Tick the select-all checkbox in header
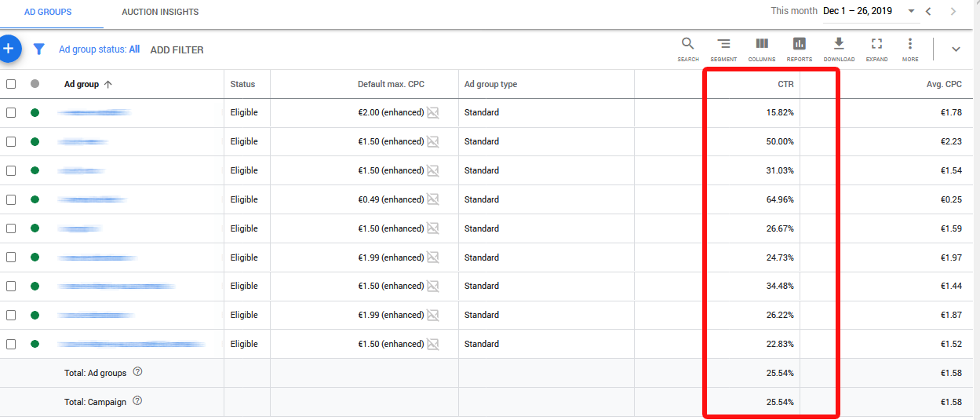Image resolution: width=980 pixels, height=420 pixels. pyautogui.click(x=11, y=84)
